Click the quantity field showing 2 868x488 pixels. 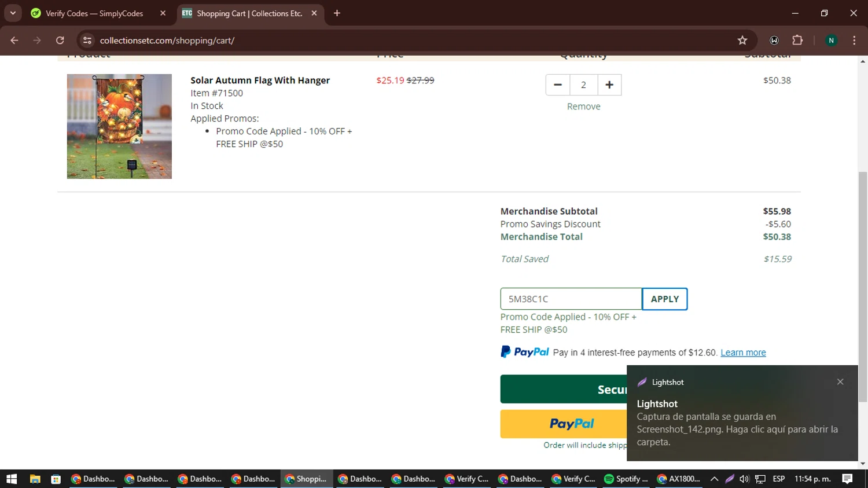point(583,85)
